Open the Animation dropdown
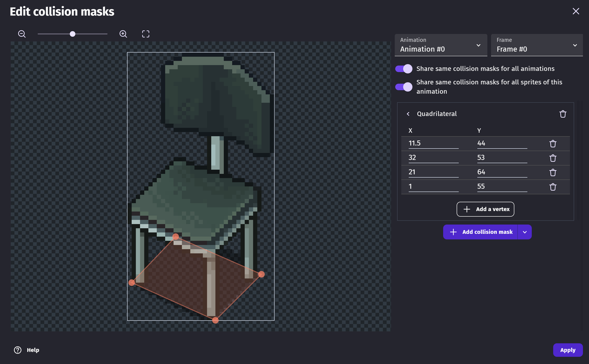Viewport: 589px width, 364px height. point(441,45)
